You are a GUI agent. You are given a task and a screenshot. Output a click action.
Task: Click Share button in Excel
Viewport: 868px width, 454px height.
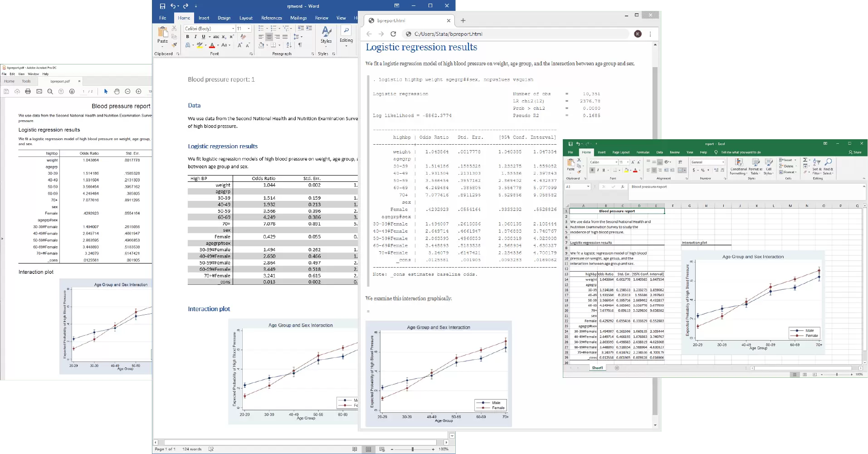point(855,152)
